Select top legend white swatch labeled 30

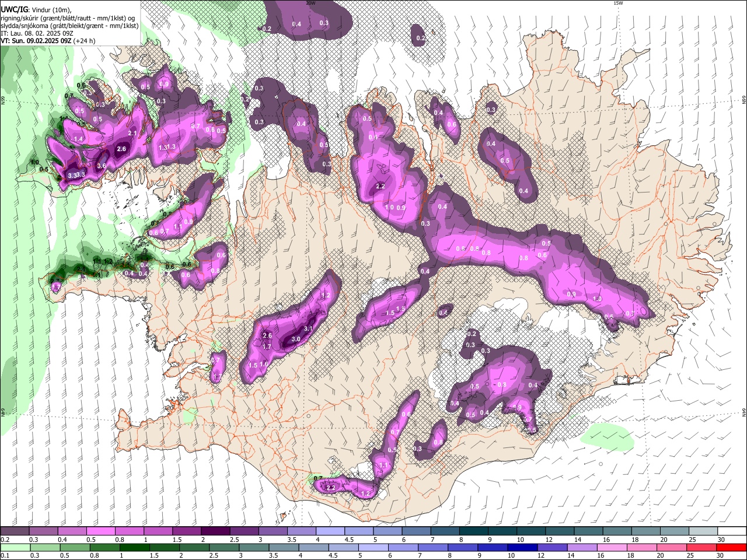coord(732,531)
